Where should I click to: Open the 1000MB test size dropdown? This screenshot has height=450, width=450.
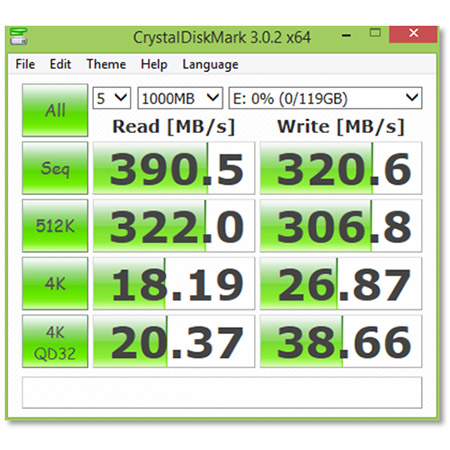[x=180, y=98]
